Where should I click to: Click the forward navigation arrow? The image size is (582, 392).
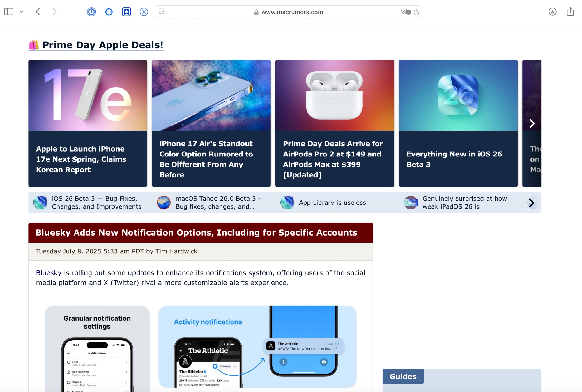coord(54,12)
